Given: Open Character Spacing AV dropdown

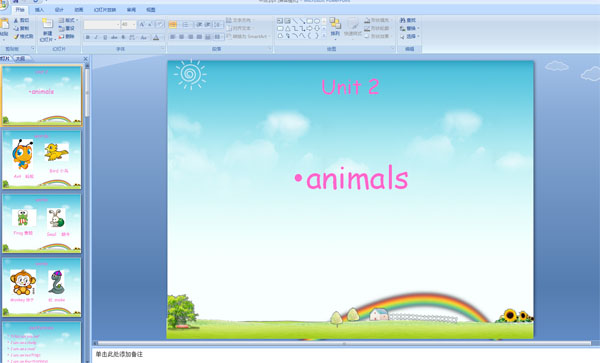Looking at the screenshot, I should (132, 37).
